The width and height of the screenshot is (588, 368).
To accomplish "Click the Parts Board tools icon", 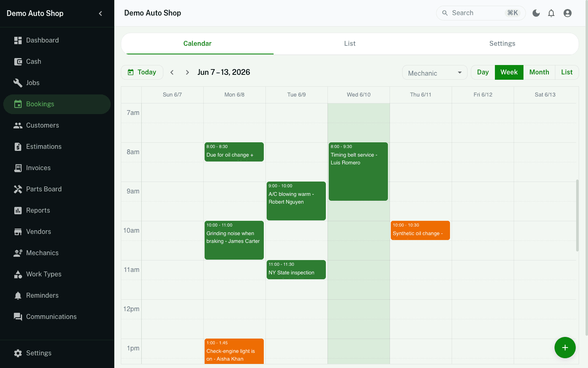I will pos(18,189).
